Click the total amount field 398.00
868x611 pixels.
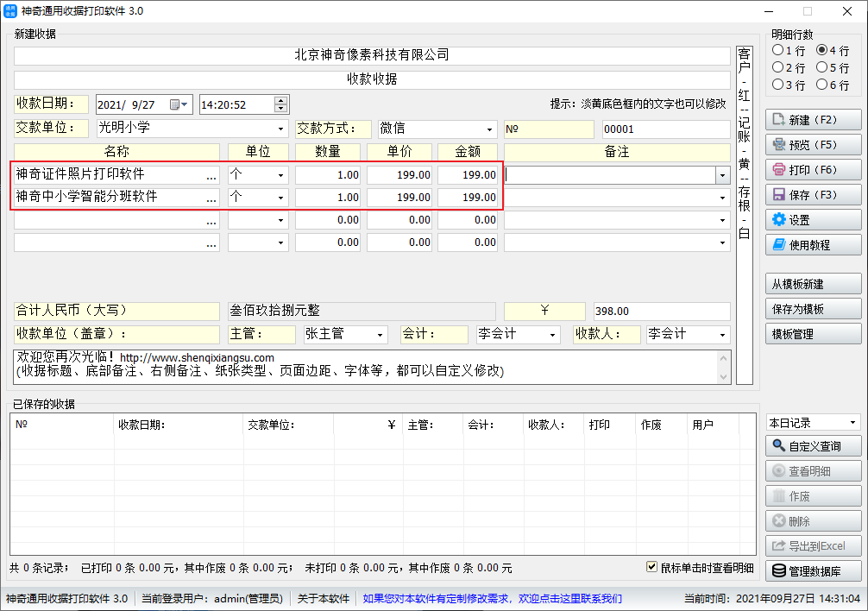[662, 311]
